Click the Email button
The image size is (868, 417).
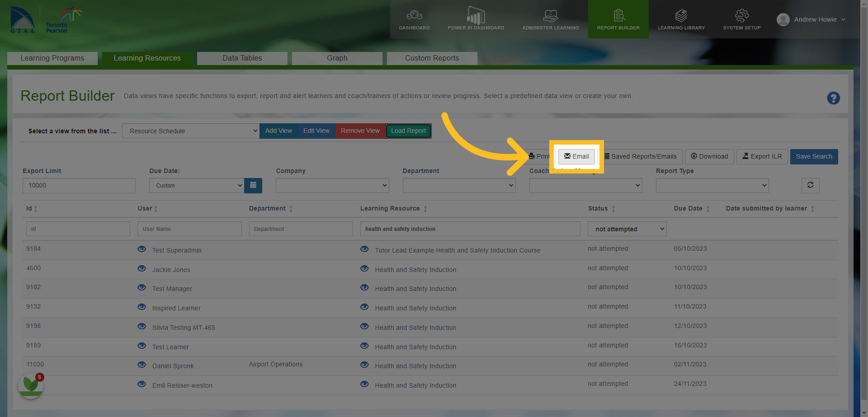point(576,156)
